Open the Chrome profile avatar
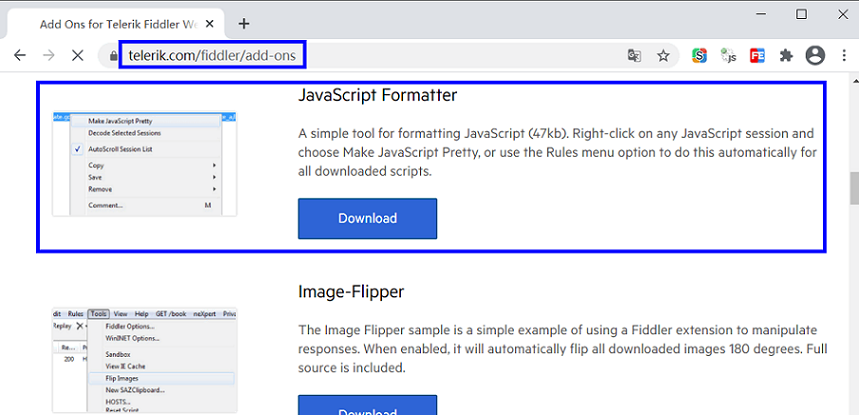 [x=815, y=55]
